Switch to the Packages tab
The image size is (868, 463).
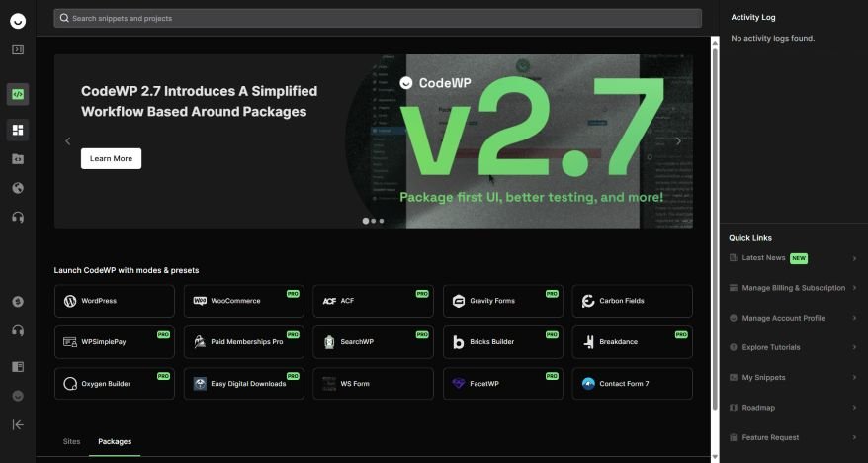pos(115,441)
